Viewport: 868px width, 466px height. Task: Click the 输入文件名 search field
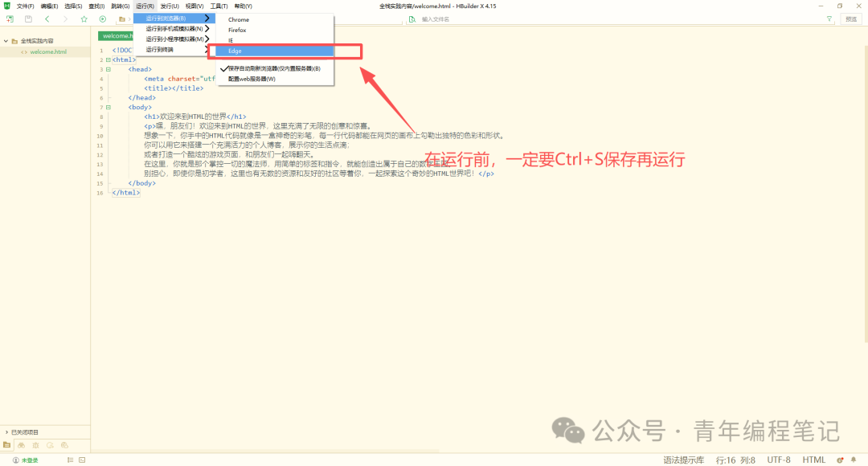click(620, 18)
